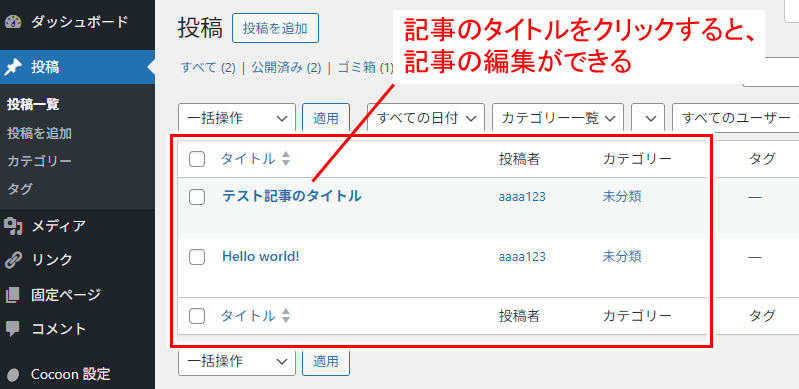Click the top タグ column header
The width and height of the screenshot is (799, 389).
click(x=762, y=159)
